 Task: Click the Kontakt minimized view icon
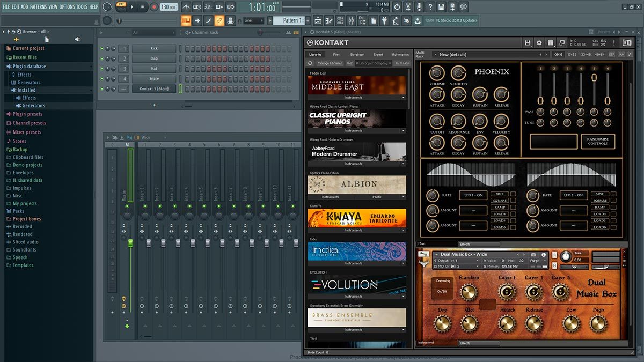coord(562,42)
